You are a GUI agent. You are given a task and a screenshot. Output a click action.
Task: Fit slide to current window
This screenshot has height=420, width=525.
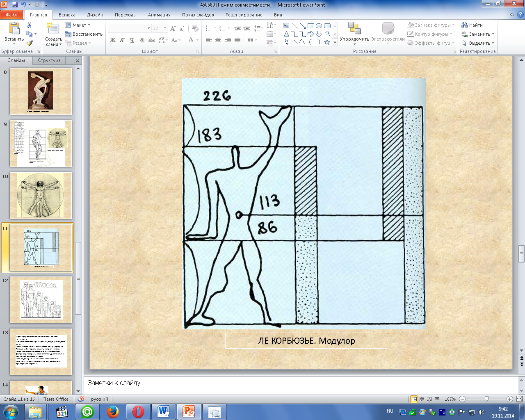(519, 399)
